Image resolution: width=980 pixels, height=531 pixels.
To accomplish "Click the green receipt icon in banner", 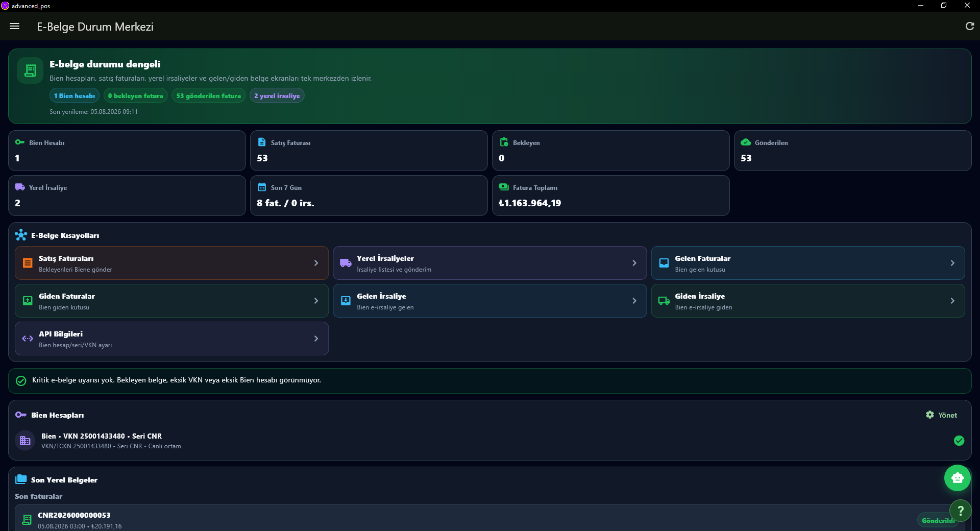I will 30,70.
